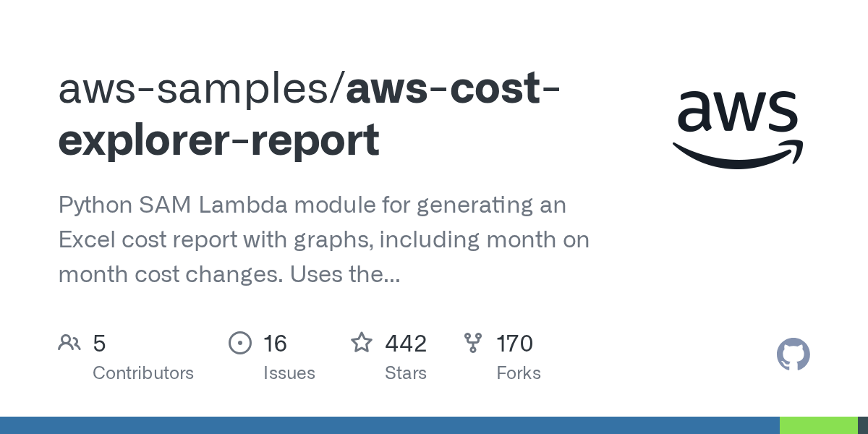Click the repository description text
Viewport: 868px width, 434px height.
pos(323,239)
